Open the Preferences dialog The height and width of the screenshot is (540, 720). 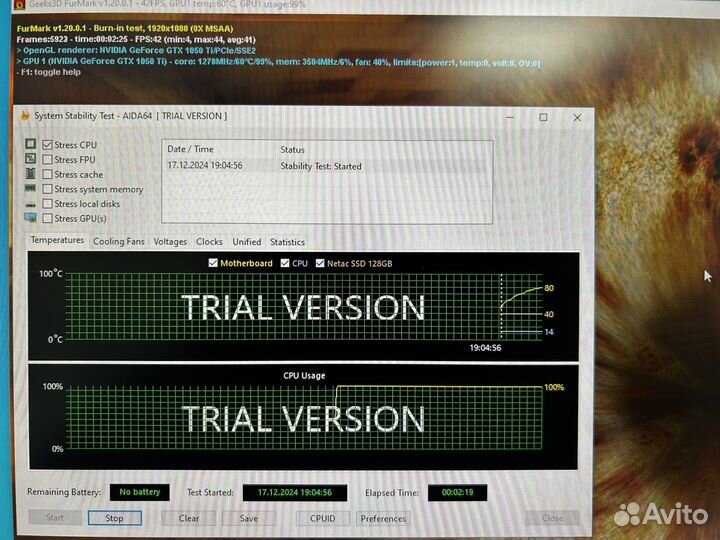[x=383, y=518]
